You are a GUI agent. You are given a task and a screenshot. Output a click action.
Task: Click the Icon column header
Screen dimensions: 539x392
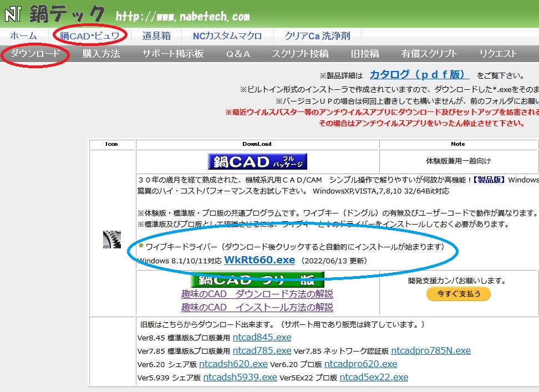(x=111, y=144)
